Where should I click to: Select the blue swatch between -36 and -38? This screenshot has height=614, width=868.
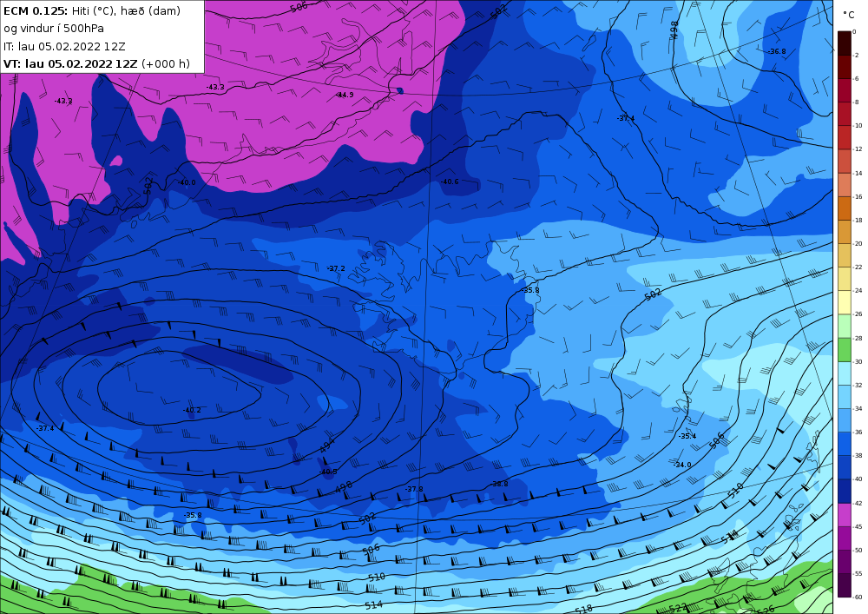tap(845, 444)
